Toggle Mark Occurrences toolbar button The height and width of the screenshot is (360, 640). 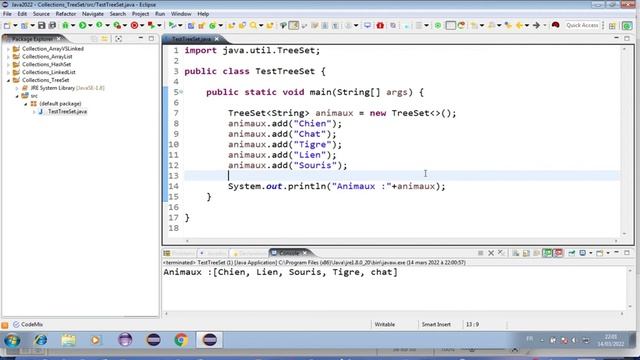[293, 25]
